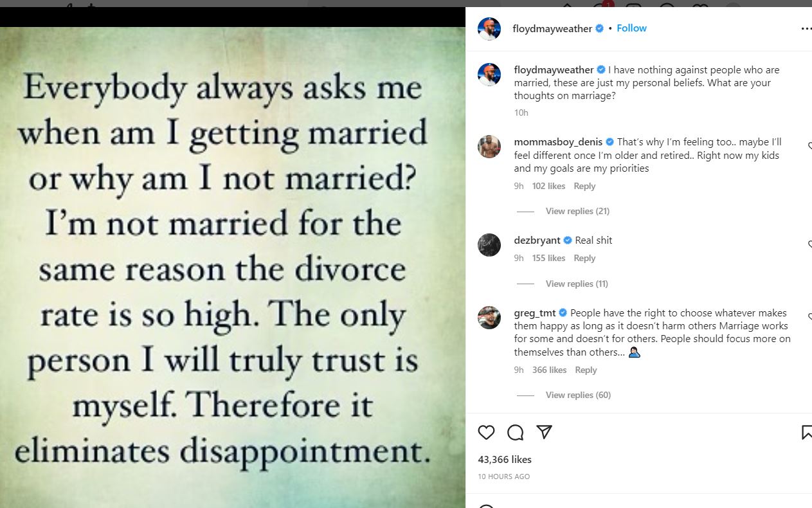Image resolution: width=812 pixels, height=508 pixels.
Task: Like the mommasboy_denis comment heart
Action: click(x=809, y=147)
